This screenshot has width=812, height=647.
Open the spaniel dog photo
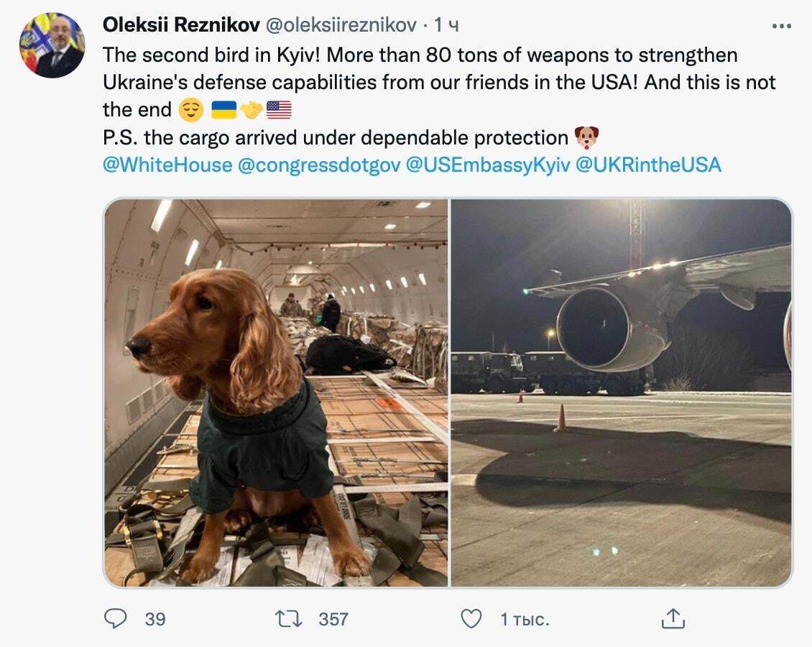(276, 393)
